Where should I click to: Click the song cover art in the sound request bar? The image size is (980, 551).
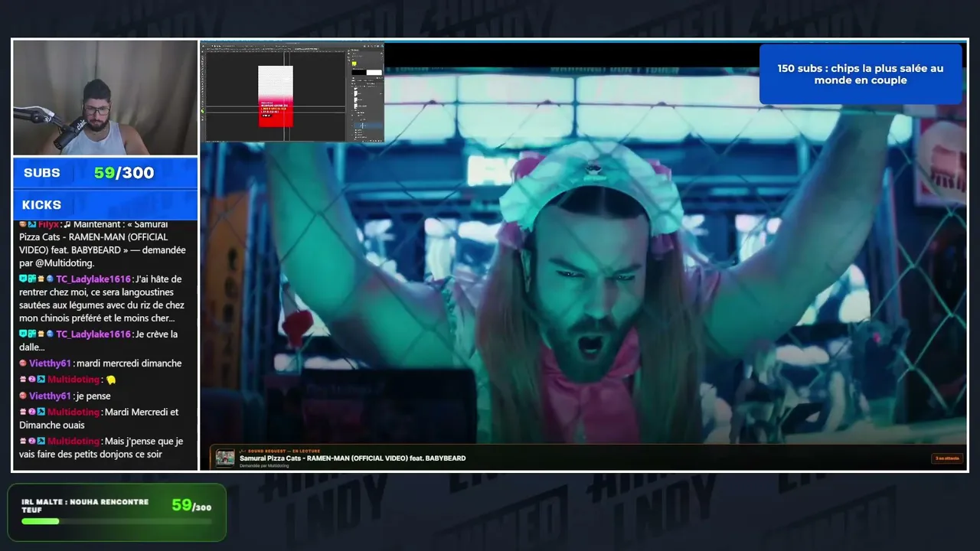225,458
